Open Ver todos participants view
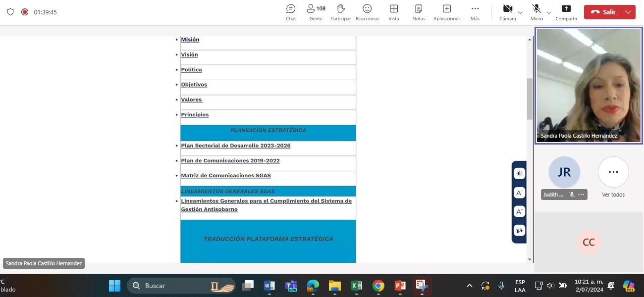 point(613,177)
